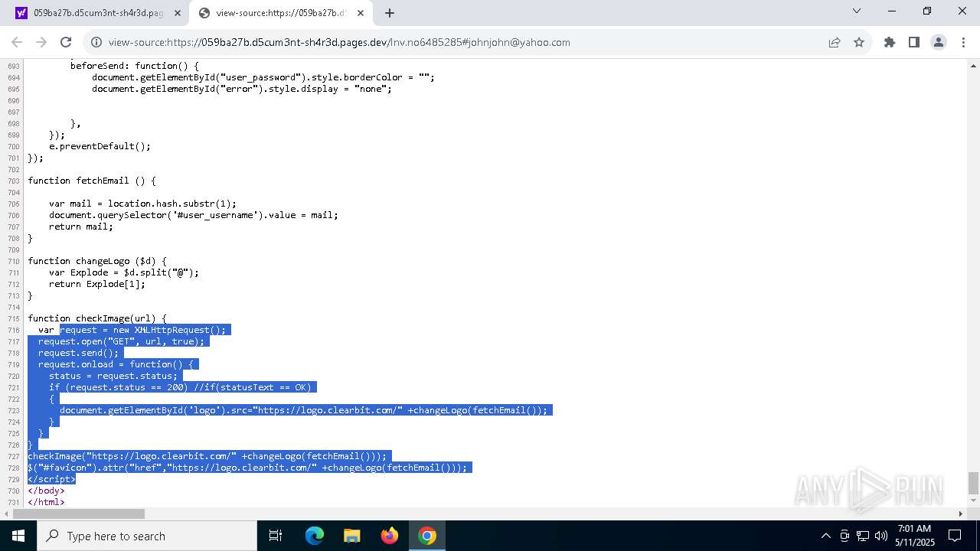Viewport: 980px width, 551px height.
Task: Open the Extensions puzzle icon
Action: pos(890,42)
